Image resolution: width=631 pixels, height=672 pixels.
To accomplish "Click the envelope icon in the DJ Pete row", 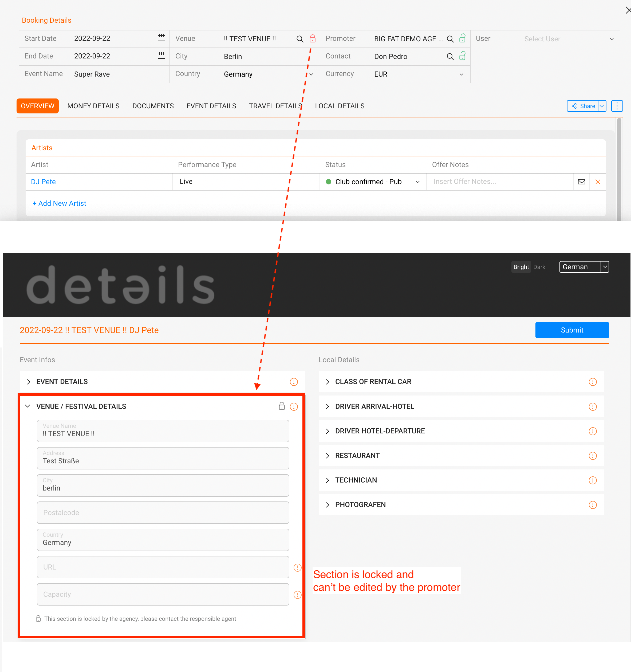I will tap(581, 181).
